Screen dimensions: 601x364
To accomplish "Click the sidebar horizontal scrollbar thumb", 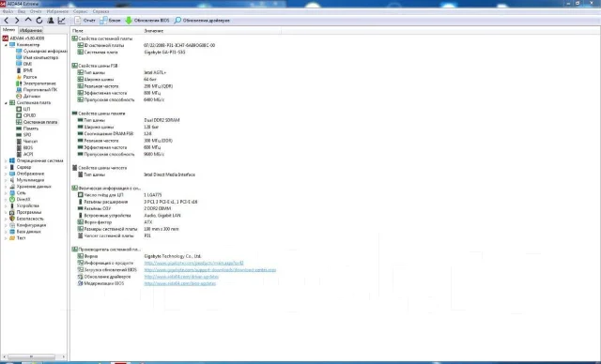I will 31,356.
